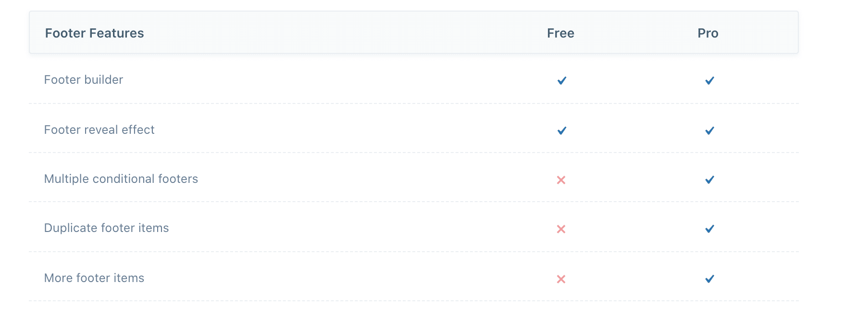Select the Free column header

click(560, 33)
